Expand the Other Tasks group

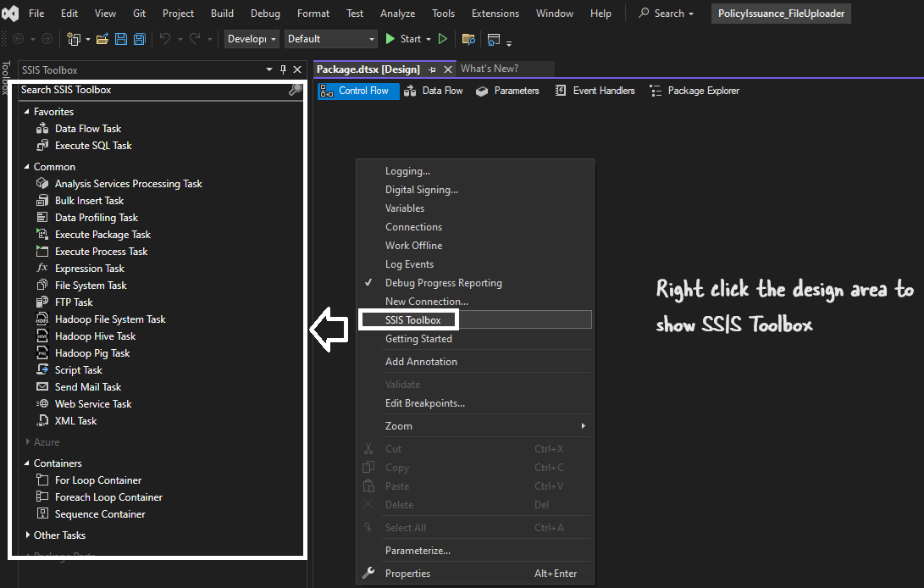click(x=27, y=535)
